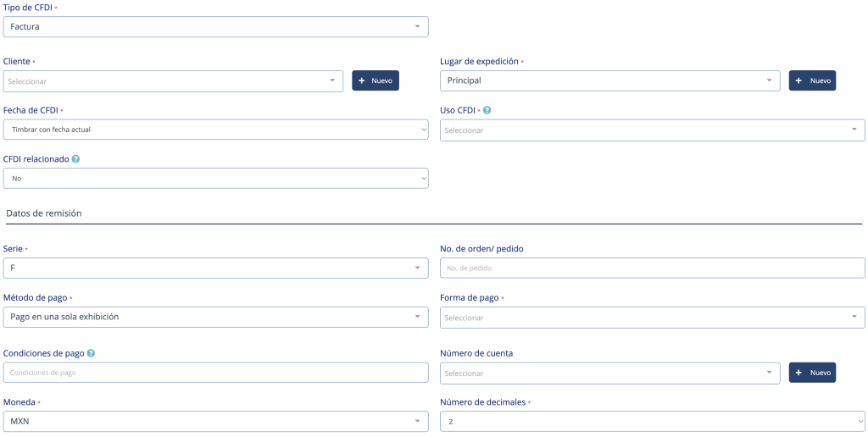Open the Tipo de CFDI dropdown
The image size is (868, 437).
pos(215,27)
